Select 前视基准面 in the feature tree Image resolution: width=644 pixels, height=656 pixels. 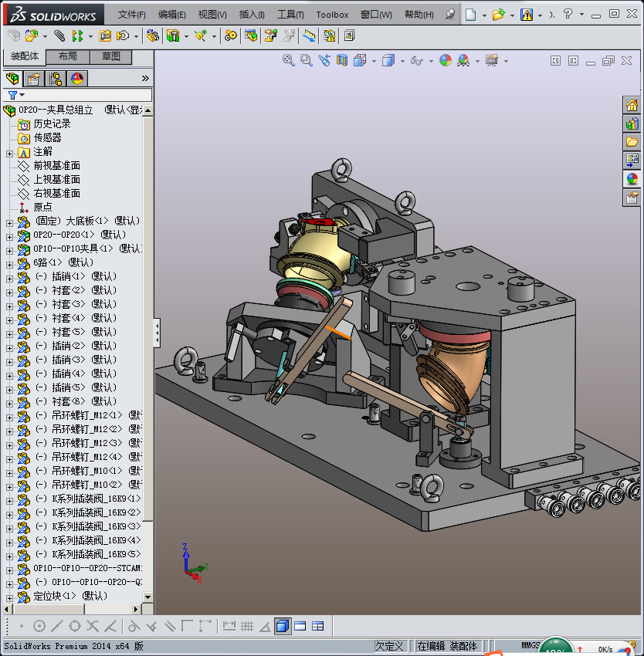pyautogui.click(x=56, y=166)
